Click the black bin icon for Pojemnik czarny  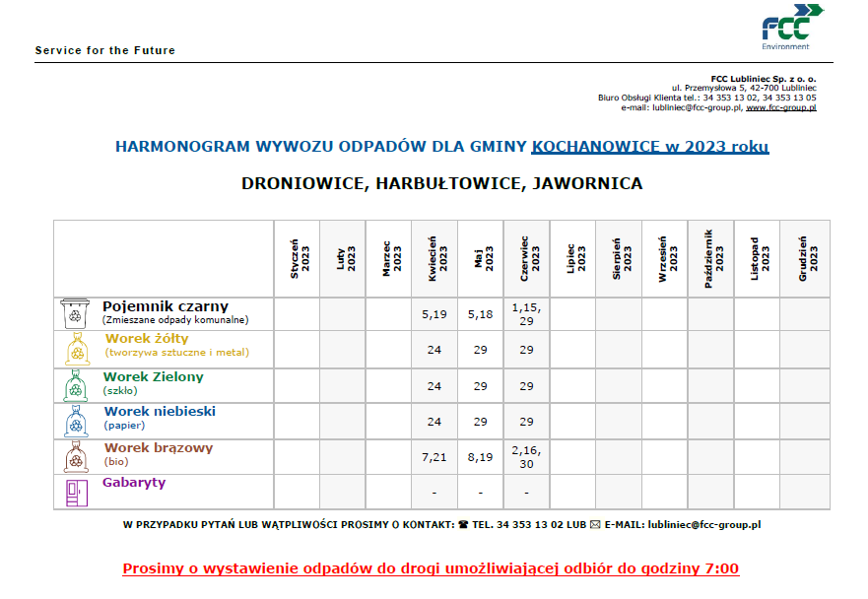75,313
